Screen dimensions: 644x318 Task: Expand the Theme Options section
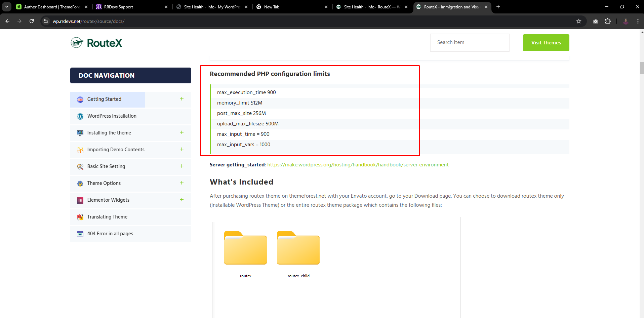(x=182, y=183)
